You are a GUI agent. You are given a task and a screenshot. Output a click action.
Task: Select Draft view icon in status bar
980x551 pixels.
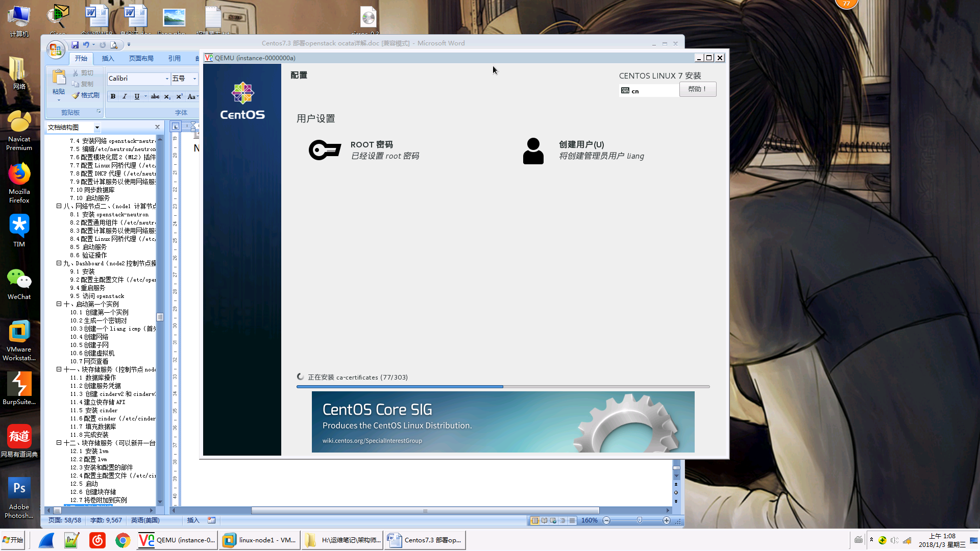tap(572, 520)
